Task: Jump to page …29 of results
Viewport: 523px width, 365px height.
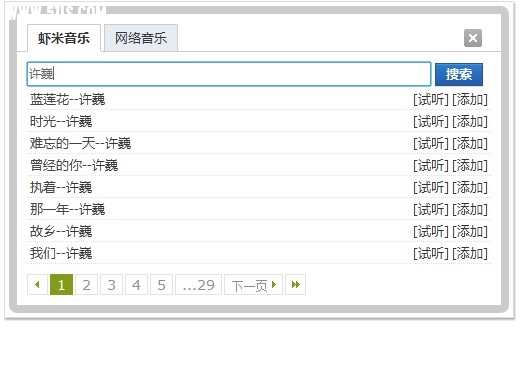Action: [198, 285]
